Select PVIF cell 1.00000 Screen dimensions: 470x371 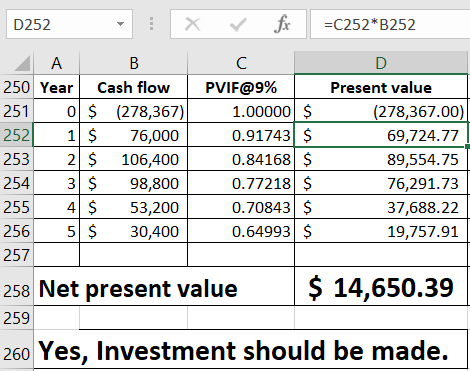tap(241, 111)
